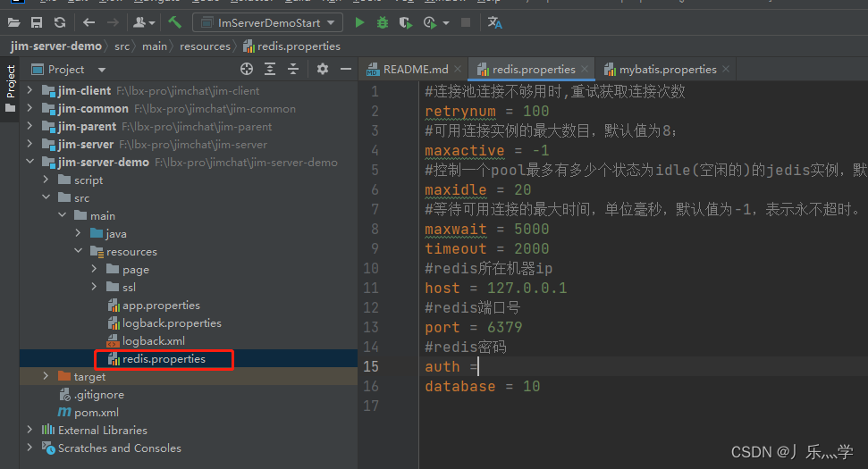This screenshot has width=868, height=469.
Task: Place cursor on 'database = 10' line
Action: 482,387
